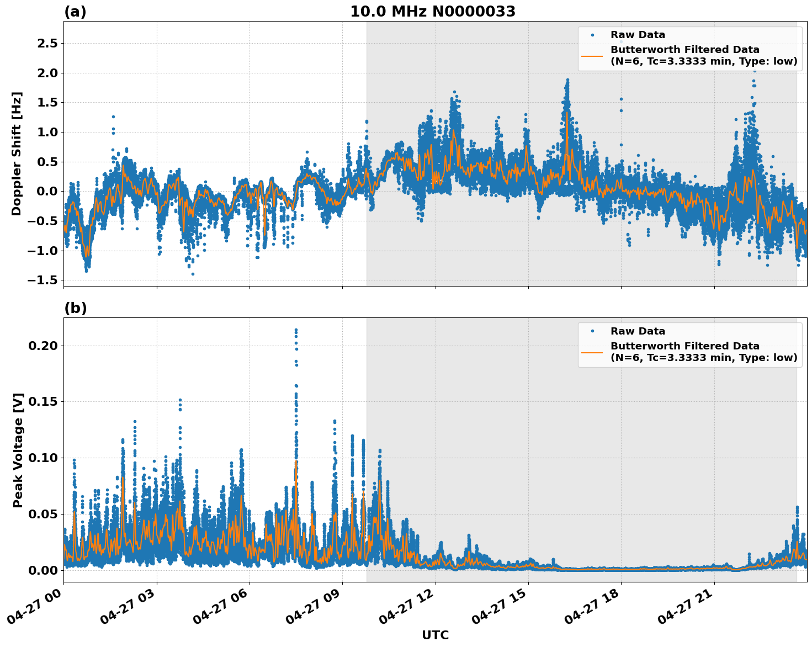
Task: Click the panel label (b)
Action: click(x=75, y=307)
